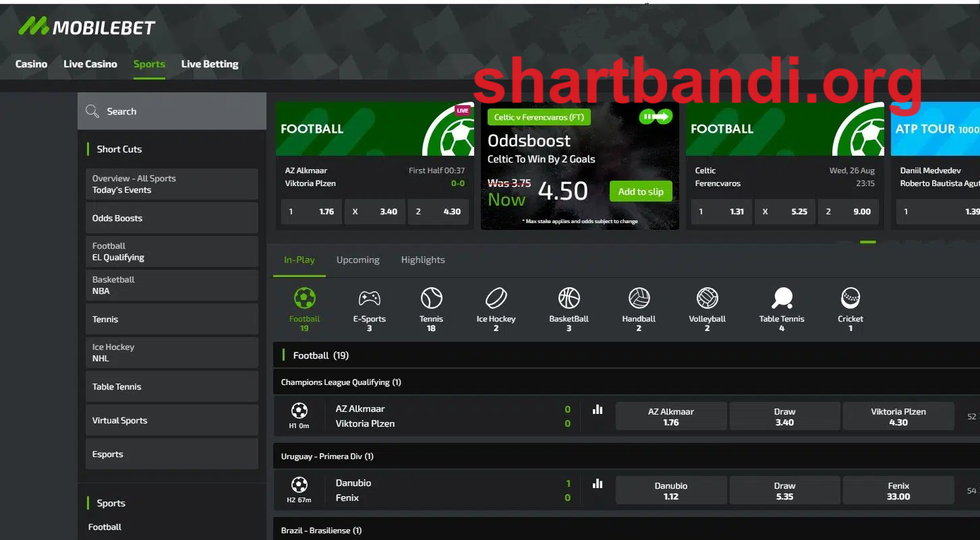This screenshot has width=980, height=540.
Task: Select the Ice Hockey puck icon
Action: click(x=496, y=298)
